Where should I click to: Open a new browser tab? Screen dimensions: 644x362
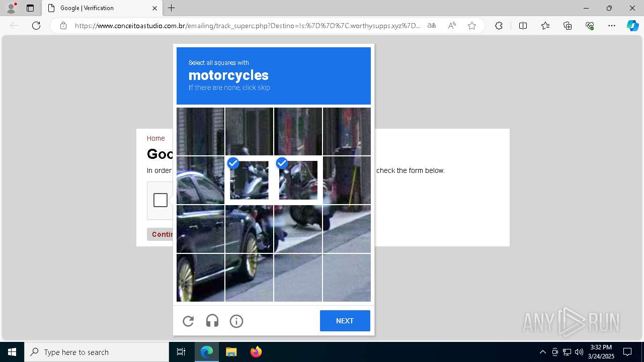172,8
